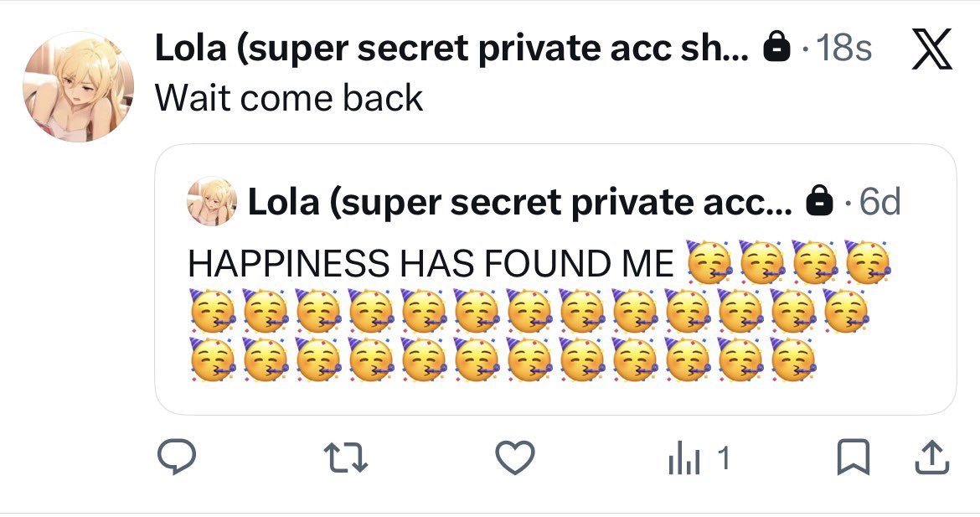Open Lola's large profile avatar

point(78,87)
